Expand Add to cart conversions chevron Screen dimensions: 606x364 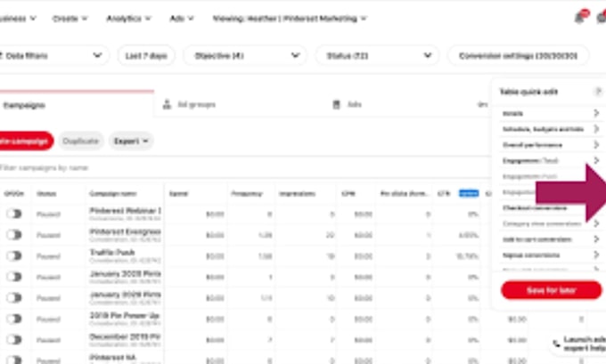pos(596,239)
